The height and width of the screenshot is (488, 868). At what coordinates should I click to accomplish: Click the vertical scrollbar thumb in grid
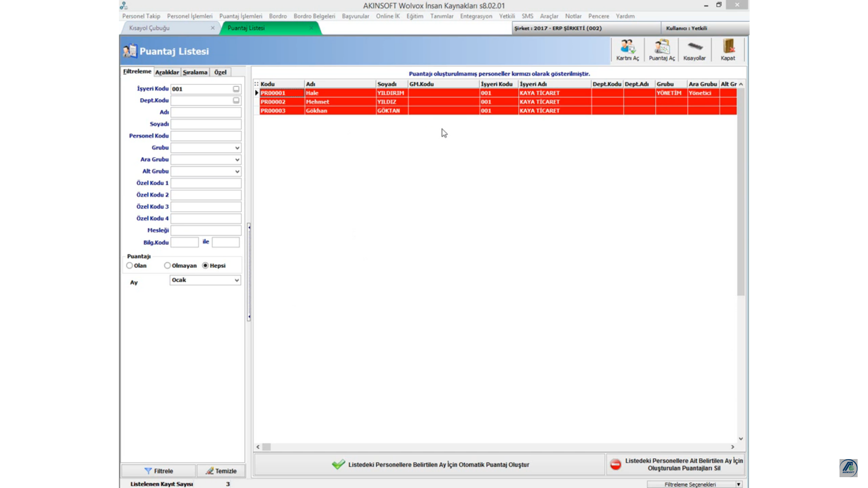pos(741,192)
